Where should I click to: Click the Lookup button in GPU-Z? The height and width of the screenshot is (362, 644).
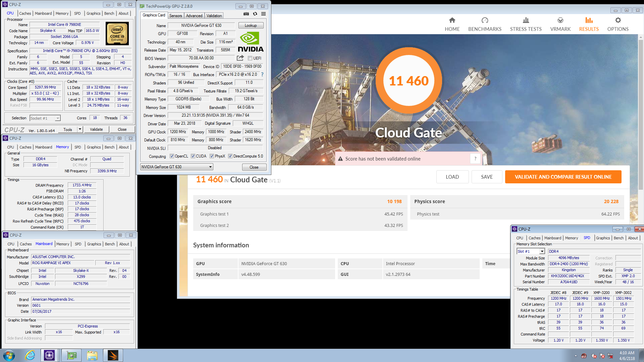251,25
